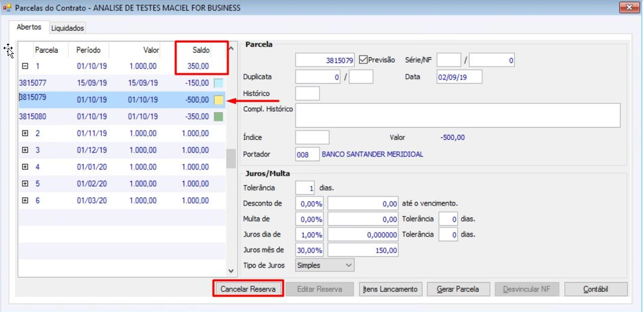644x312 pixels.
Task: Click the NF number field after the slash
Action: point(492,60)
